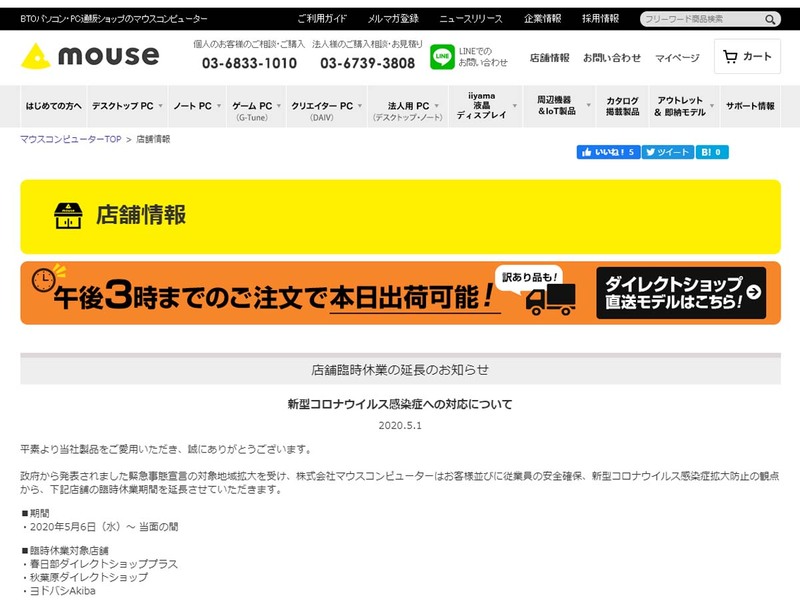Open the ご利用ガイド link
Screen dimensions: 800x600
coord(322,19)
